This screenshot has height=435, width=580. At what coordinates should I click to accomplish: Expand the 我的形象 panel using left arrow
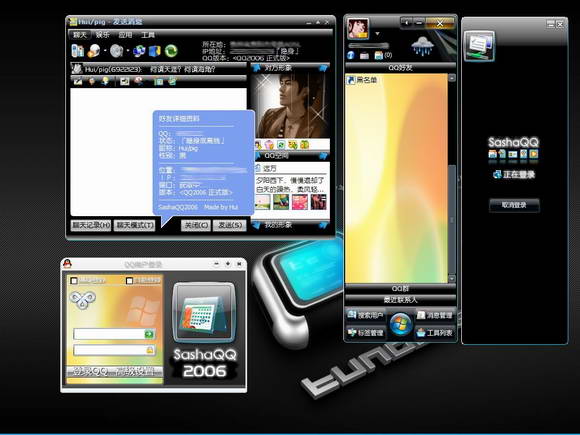click(256, 225)
